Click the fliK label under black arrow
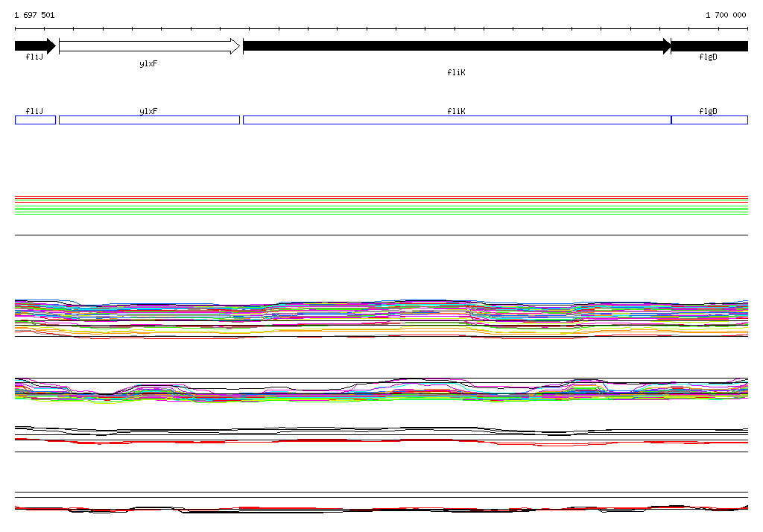This screenshot has height=532, width=763. [x=457, y=72]
